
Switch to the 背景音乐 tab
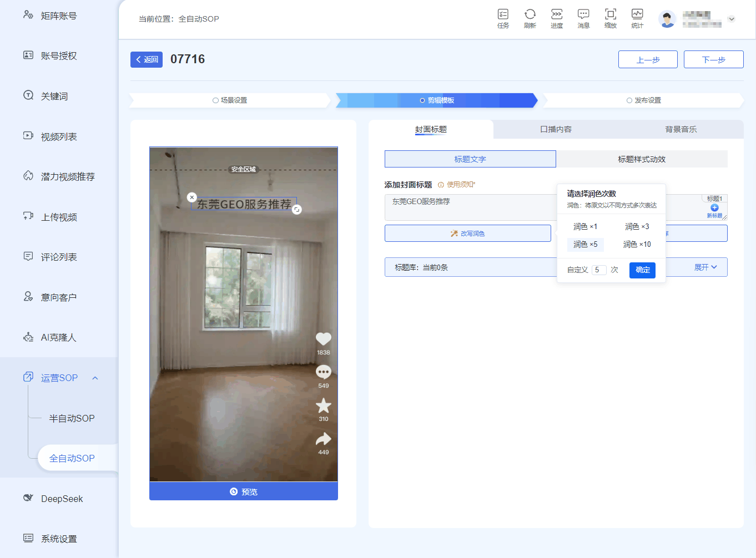681,129
